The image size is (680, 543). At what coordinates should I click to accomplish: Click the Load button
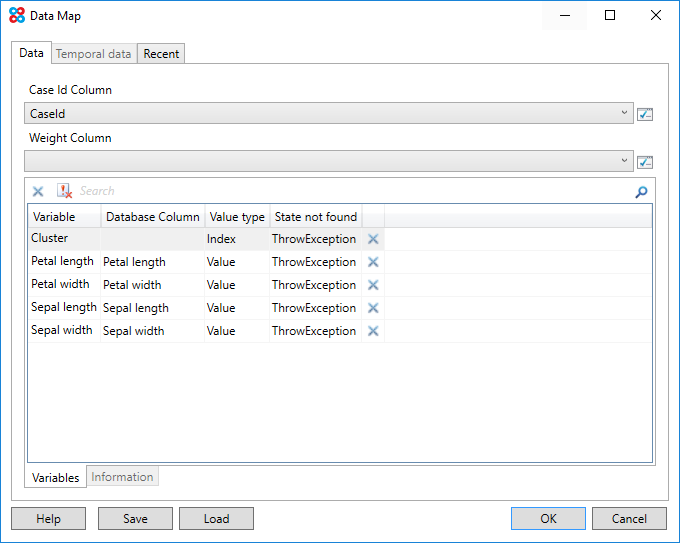[x=216, y=518]
